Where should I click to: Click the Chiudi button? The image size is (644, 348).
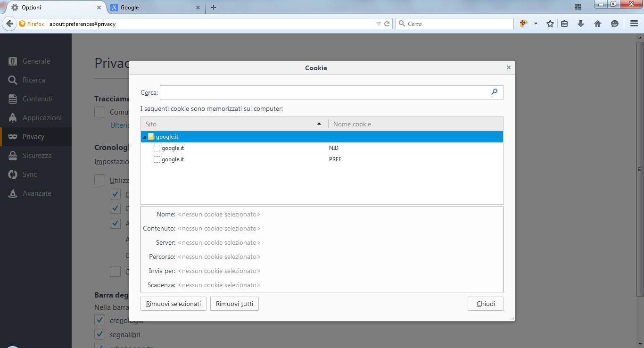click(485, 303)
